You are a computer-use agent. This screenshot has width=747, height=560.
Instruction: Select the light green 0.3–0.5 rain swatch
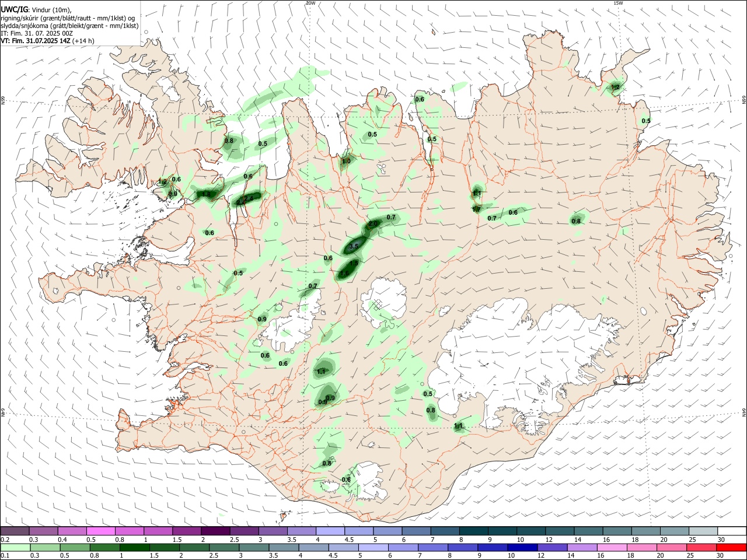pos(44,547)
